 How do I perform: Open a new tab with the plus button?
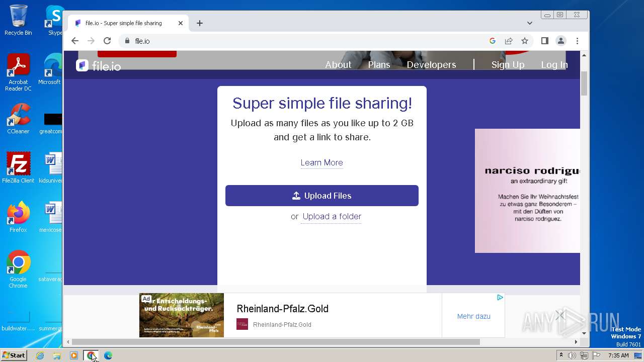coord(200,23)
